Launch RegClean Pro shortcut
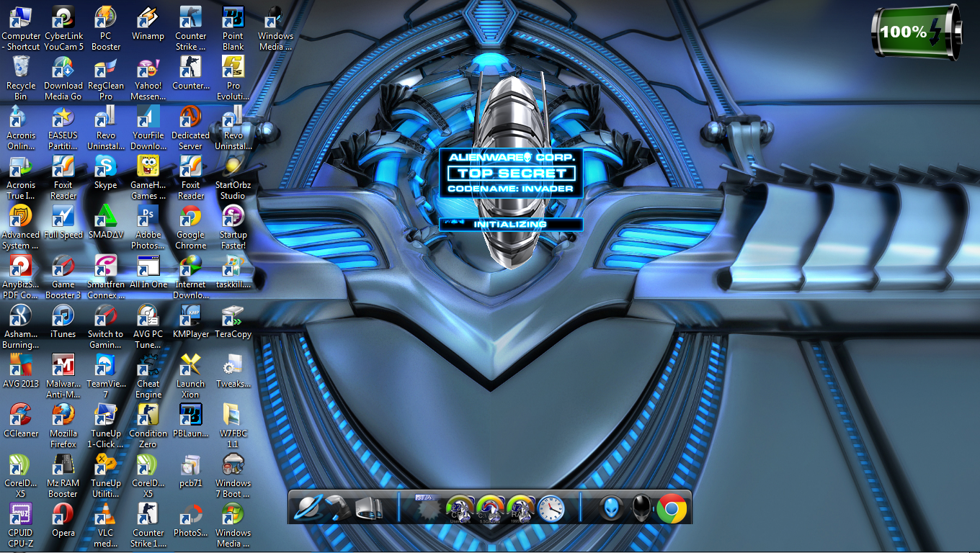Screen dimensions: 980x553 106,78
